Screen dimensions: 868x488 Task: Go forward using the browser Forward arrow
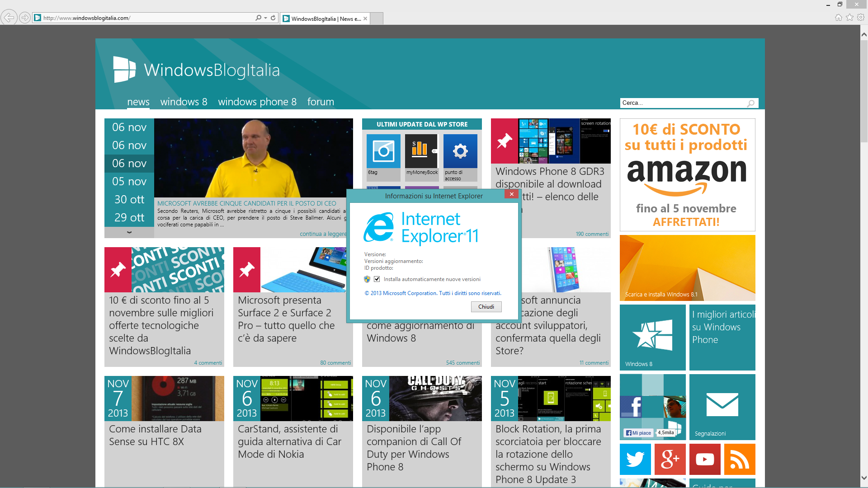(25, 18)
